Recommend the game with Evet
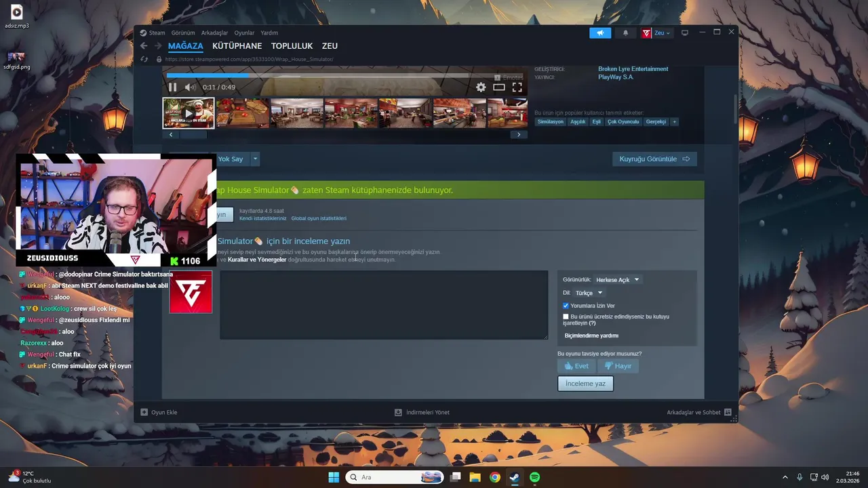The width and height of the screenshot is (868, 488). 576,366
